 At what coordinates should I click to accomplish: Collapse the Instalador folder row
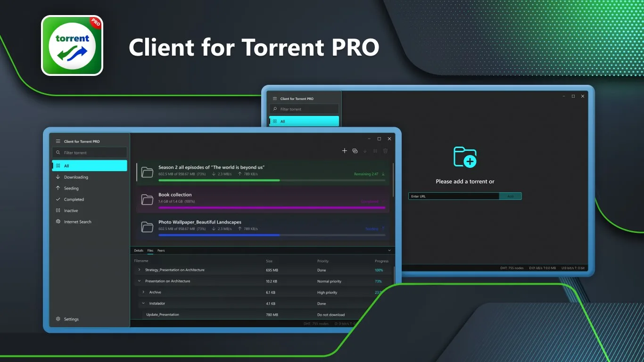coord(143,304)
